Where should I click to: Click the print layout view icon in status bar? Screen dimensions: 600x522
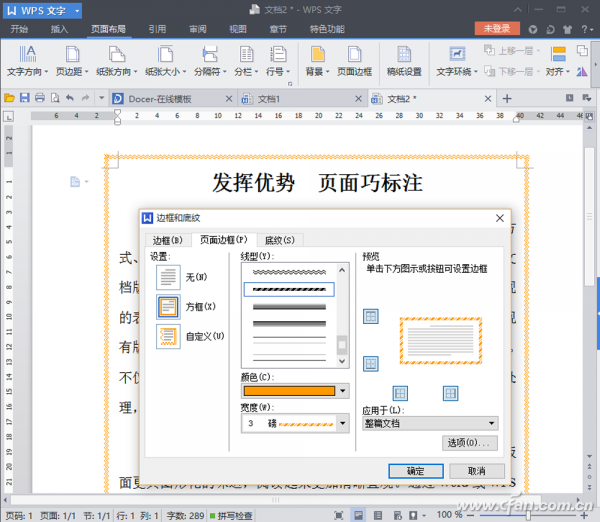(x=358, y=515)
